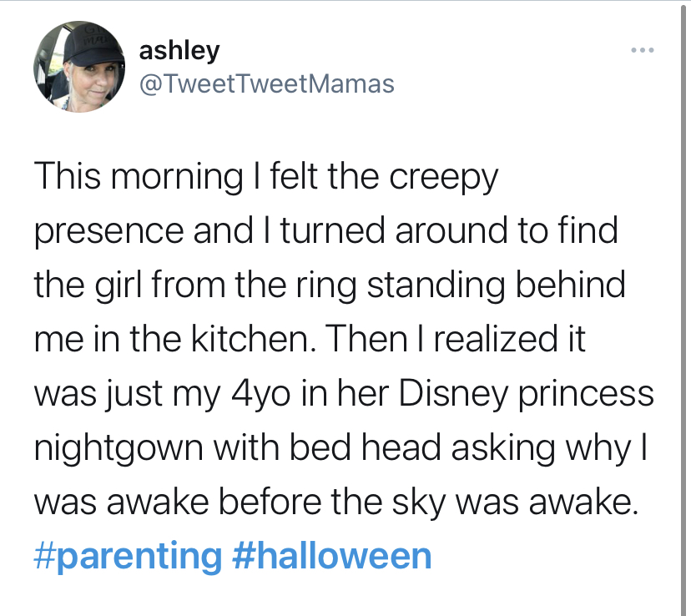The height and width of the screenshot is (616, 691).
Task: Open the display name "ashley"
Action: coord(179,50)
